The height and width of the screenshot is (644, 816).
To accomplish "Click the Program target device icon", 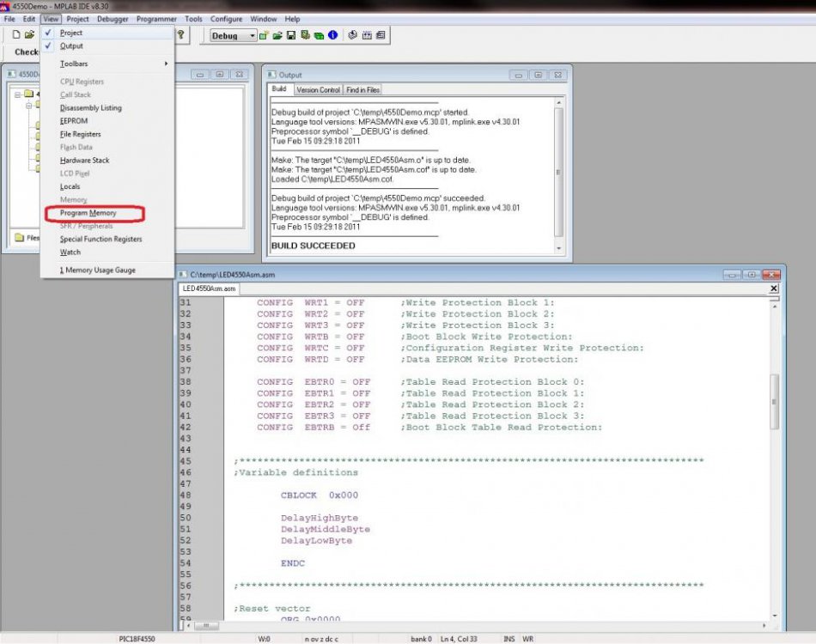I will click(353, 34).
